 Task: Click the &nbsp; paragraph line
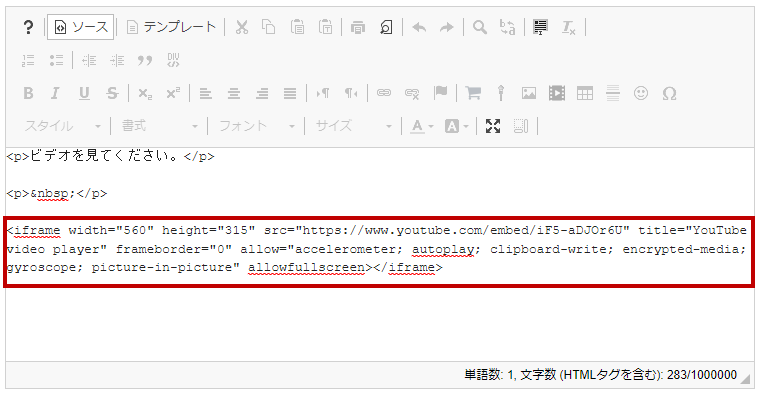pos(57,193)
